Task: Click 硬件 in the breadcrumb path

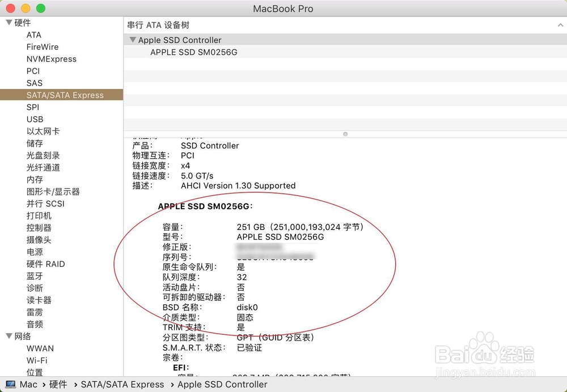Action: tap(58, 385)
